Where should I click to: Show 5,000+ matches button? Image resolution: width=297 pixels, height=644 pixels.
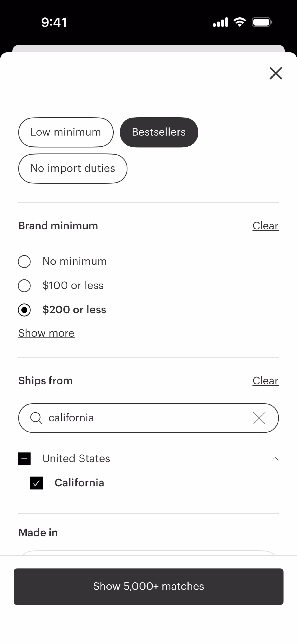click(148, 587)
